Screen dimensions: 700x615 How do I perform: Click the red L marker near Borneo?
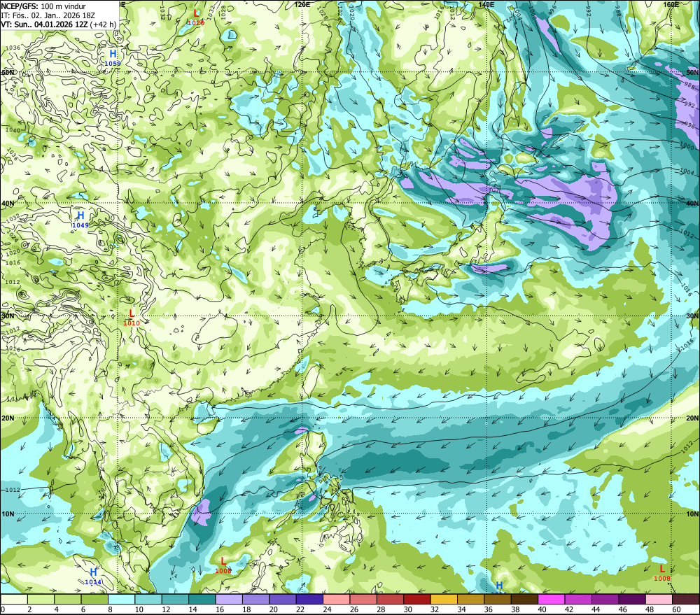tap(223, 565)
